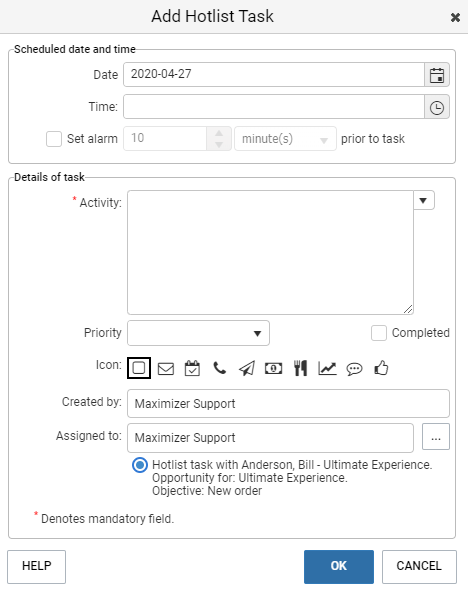468x598 pixels.
Task: Expand the Activity dropdown arrow
Action: (x=423, y=201)
